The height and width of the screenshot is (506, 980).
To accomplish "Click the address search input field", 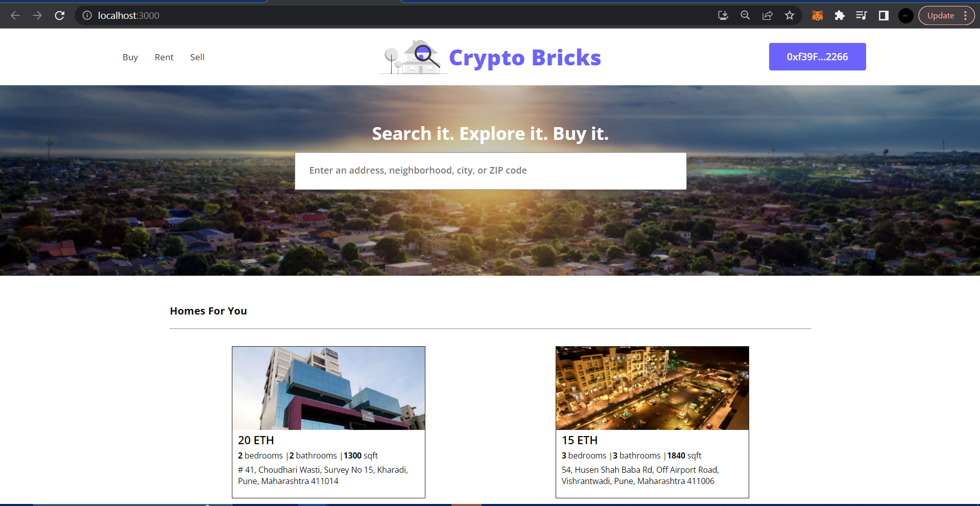I will tap(490, 171).
